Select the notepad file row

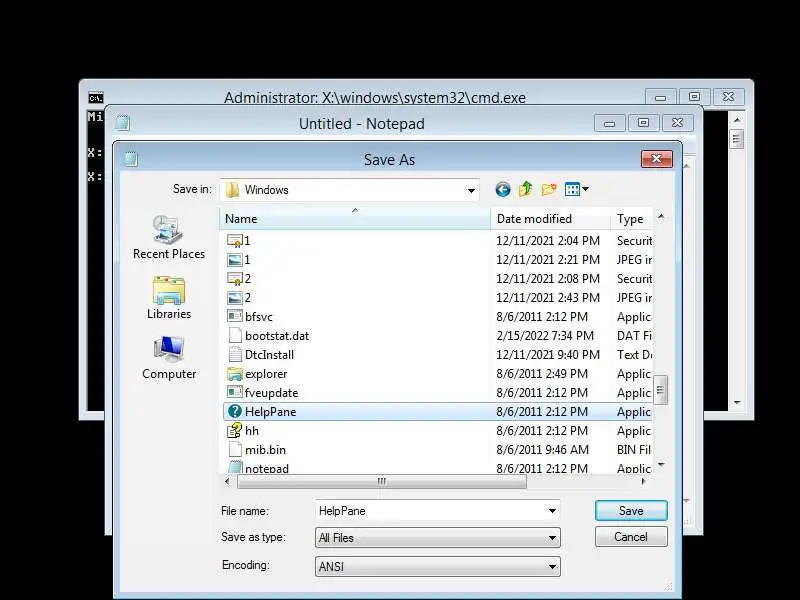(438, 468)
